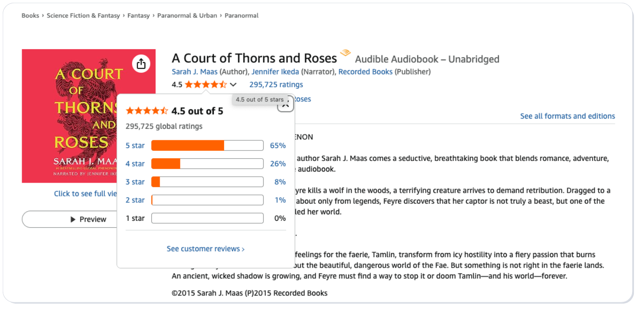This screenshot has height=322, width=644.
Task: Open See customer reviews link
Action: click(205, 249)
